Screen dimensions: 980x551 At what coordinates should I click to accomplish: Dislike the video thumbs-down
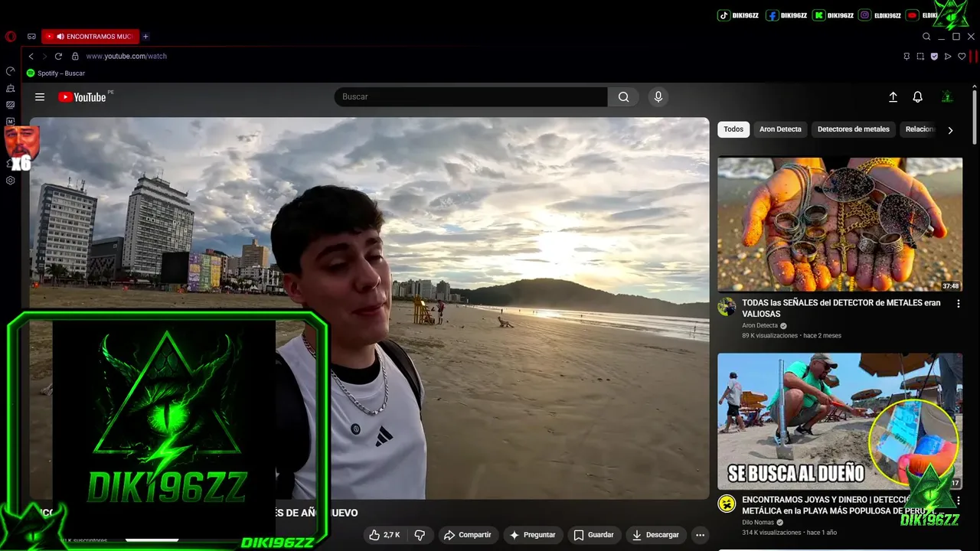point(420,535)
